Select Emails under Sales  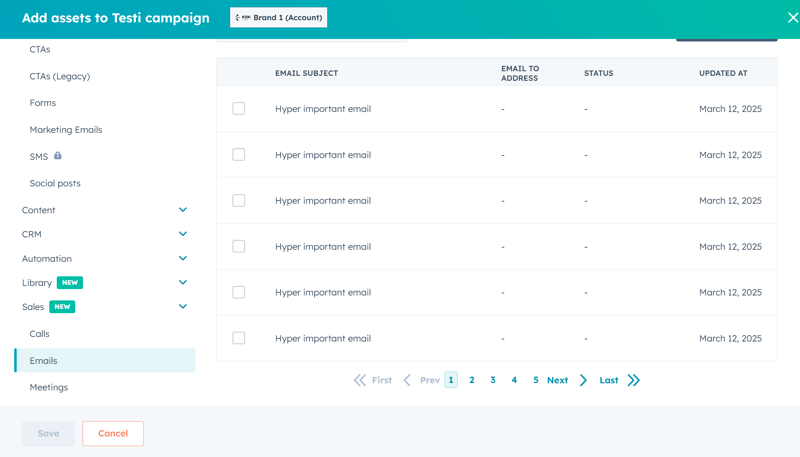(105, 360)
